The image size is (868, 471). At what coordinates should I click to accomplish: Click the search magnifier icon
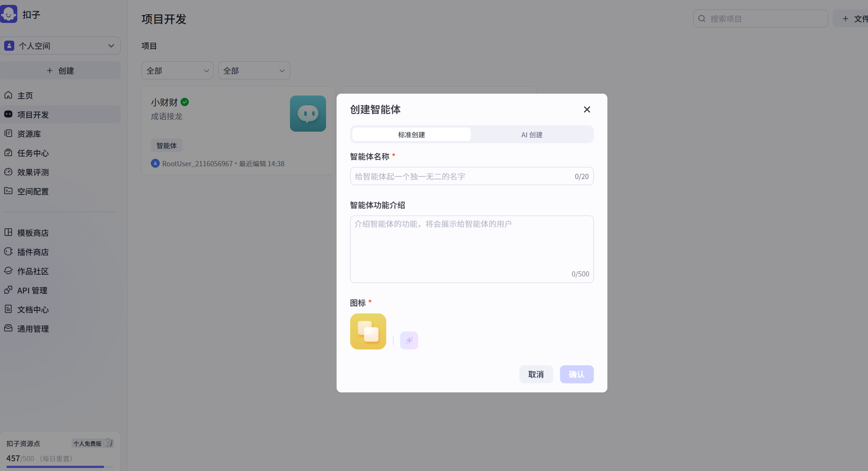click(702, 18)
